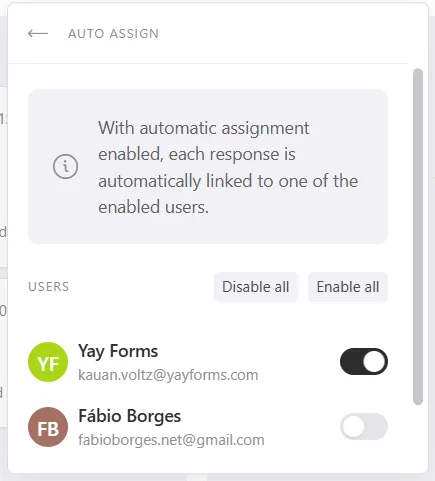
Task: Click the fabioborges.net@gmail.com email
Action: (171, 440)
